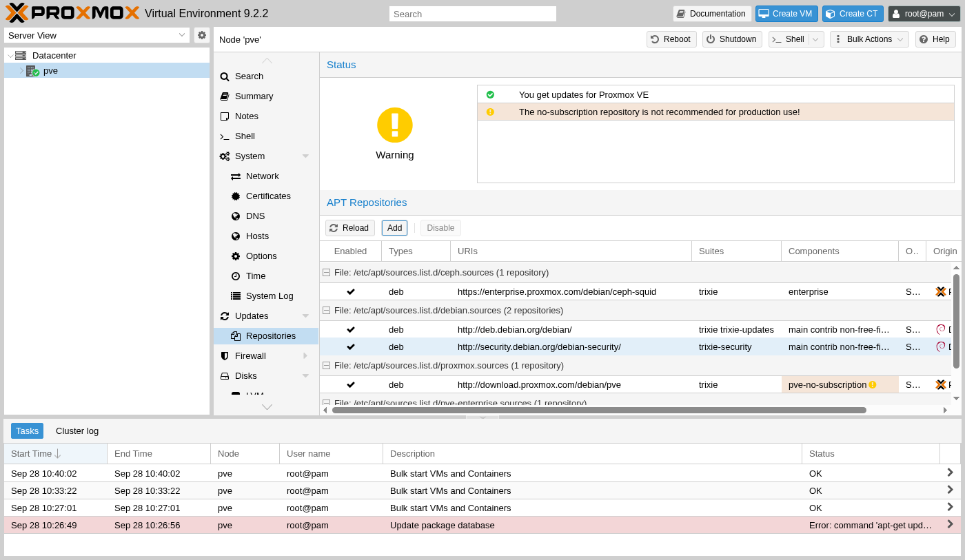The image size is (965, 560).
Task: Click the System Log list icon
Action: (x=236, y=296)
